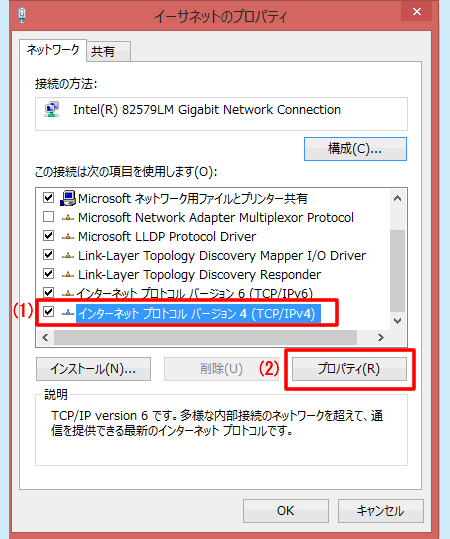Viewport: 450px width, 539px height.
Task: Click the vertical scrollbar thumb in the list
Action: [398, 271]
